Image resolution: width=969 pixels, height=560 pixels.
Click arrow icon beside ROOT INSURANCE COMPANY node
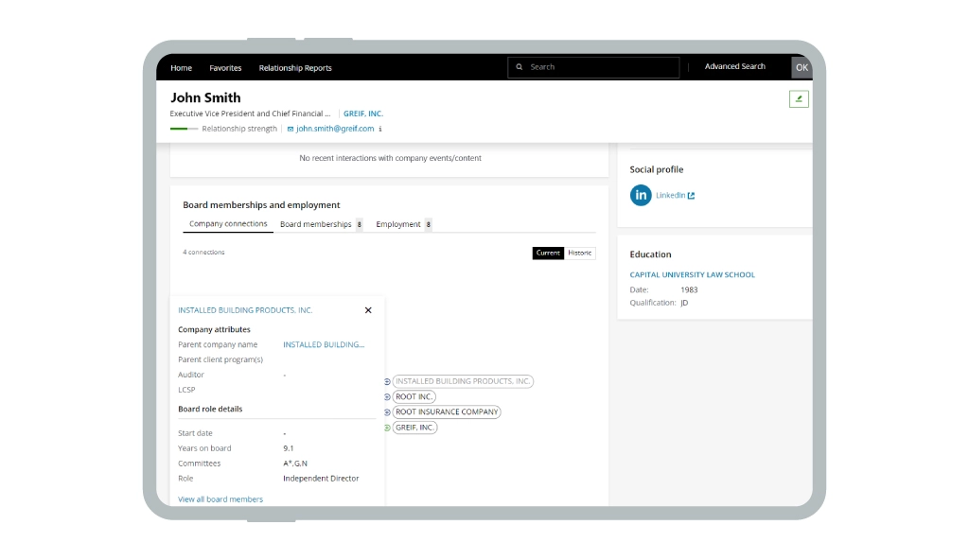point(387,412)
